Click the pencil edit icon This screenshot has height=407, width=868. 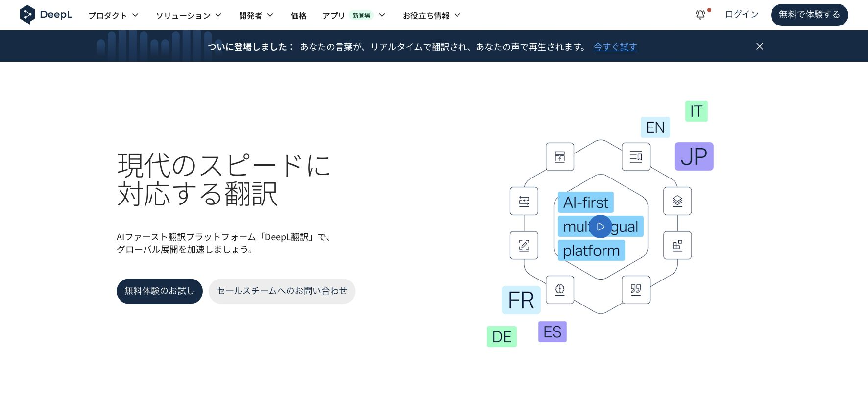[x=524, y=245]
